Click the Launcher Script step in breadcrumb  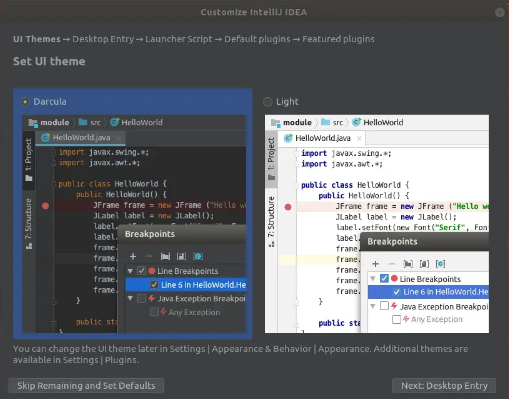pyautogui.click(x=179, y=39)
